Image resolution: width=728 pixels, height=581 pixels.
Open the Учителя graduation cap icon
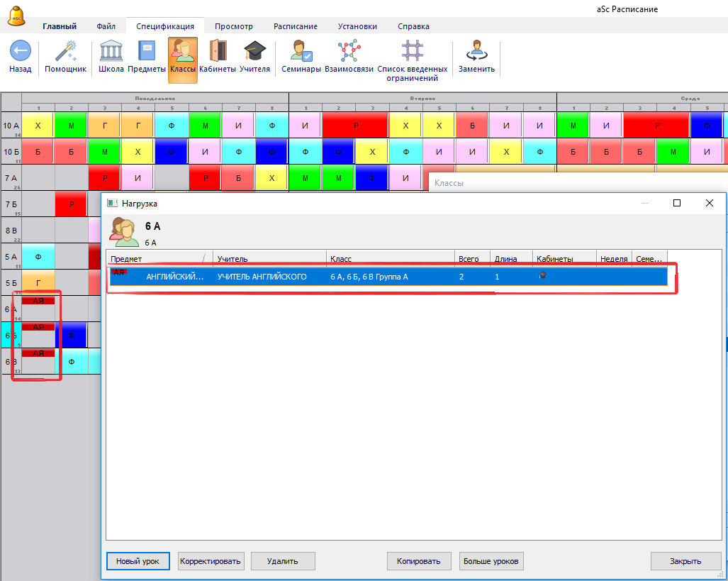tap(254, 52)
